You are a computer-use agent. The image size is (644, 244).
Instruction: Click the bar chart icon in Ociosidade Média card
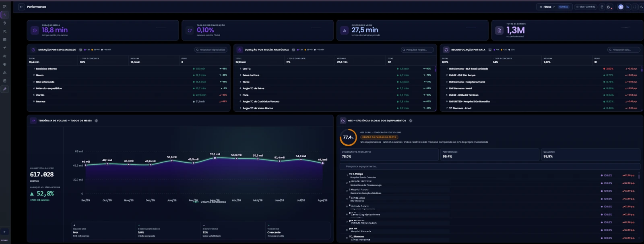[345, 30]
